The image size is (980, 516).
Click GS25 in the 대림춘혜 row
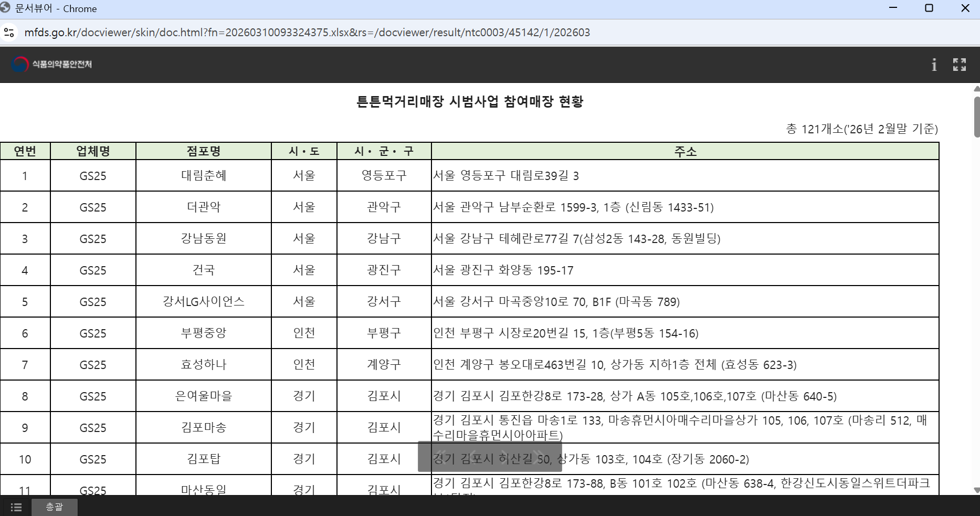pos(93,175)
